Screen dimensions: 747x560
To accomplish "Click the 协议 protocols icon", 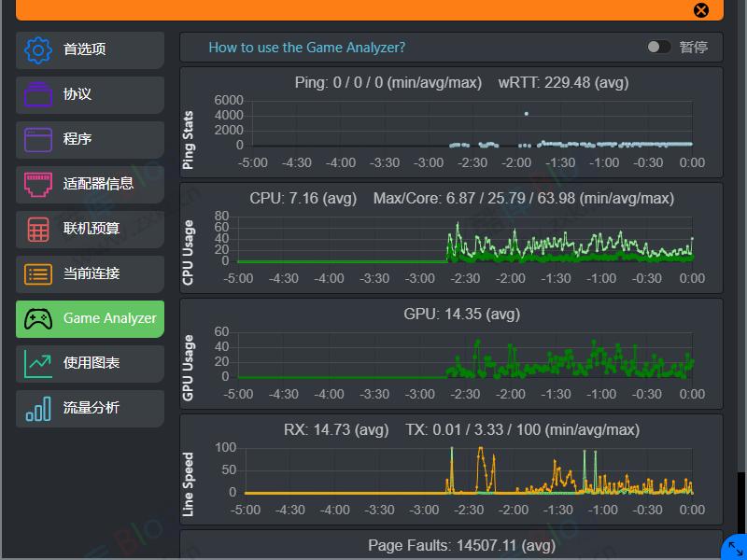I will pyautogui.click(x=35, y=94).
